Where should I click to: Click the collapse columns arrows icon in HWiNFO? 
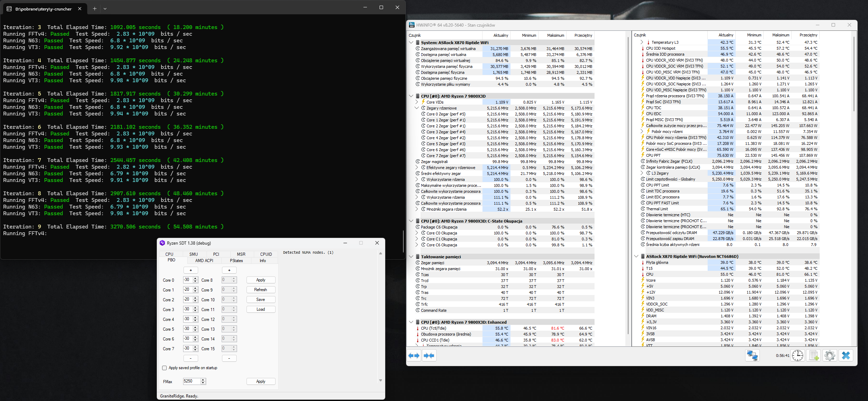click(429, 356)
